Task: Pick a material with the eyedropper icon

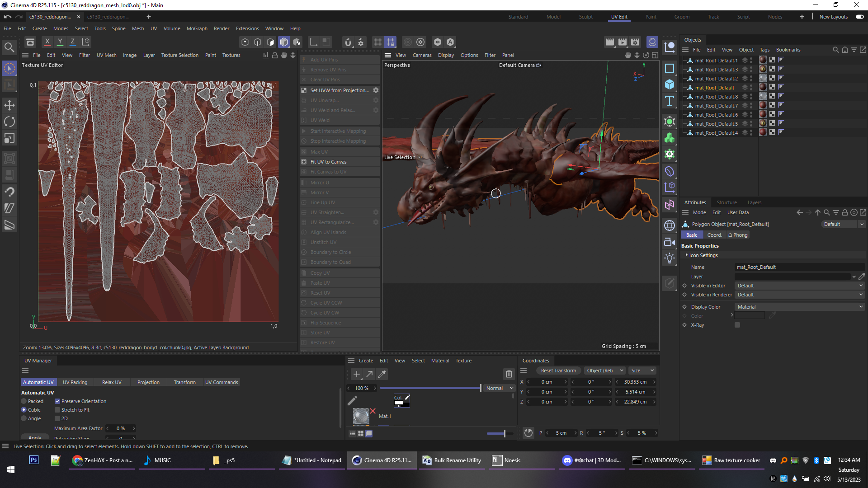Action: (x=382, y=374)
